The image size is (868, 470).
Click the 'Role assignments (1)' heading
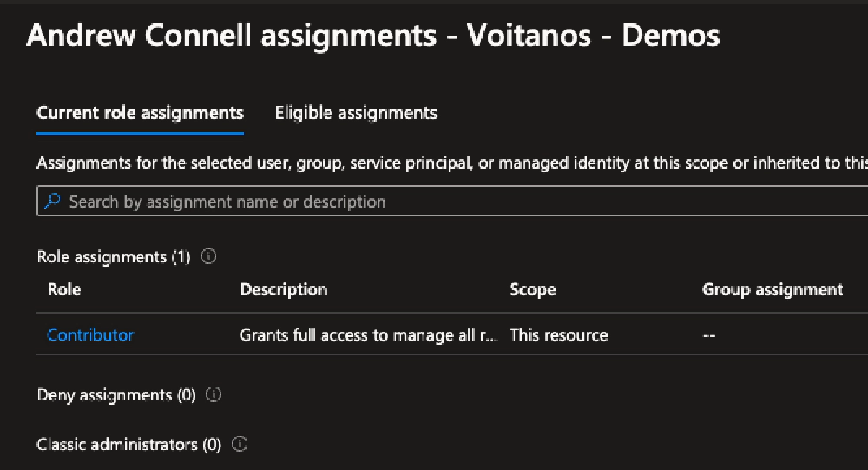click(x=114, y=256)
